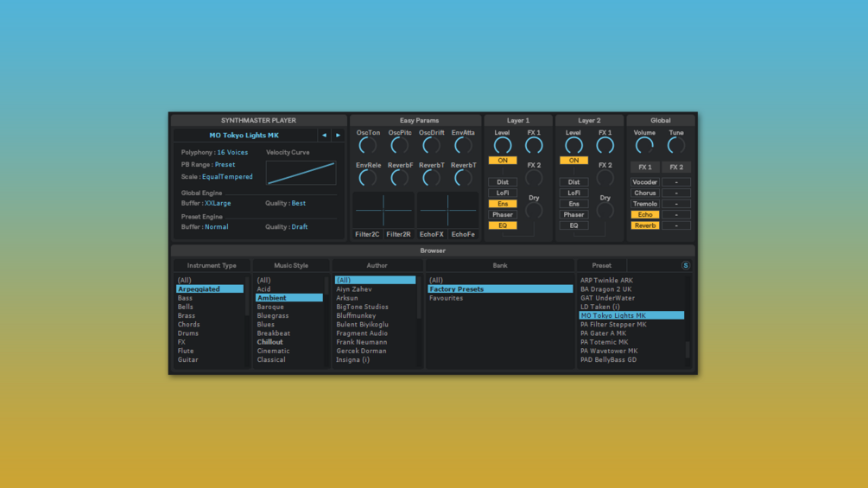The image size is (868, 488).
Task: Load preset PA Filter Stepper MK
Action: (x=631, y=324)
